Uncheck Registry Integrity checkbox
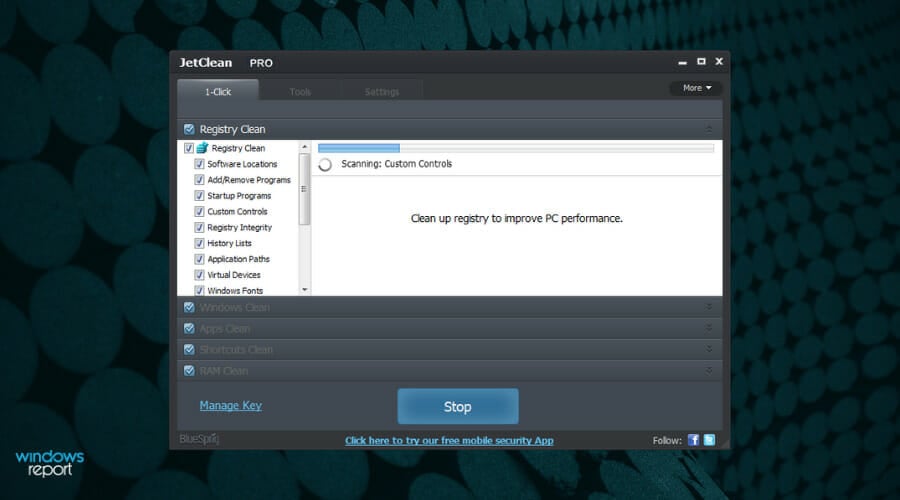Screen dimensions: 900x500 coord(199,227)
